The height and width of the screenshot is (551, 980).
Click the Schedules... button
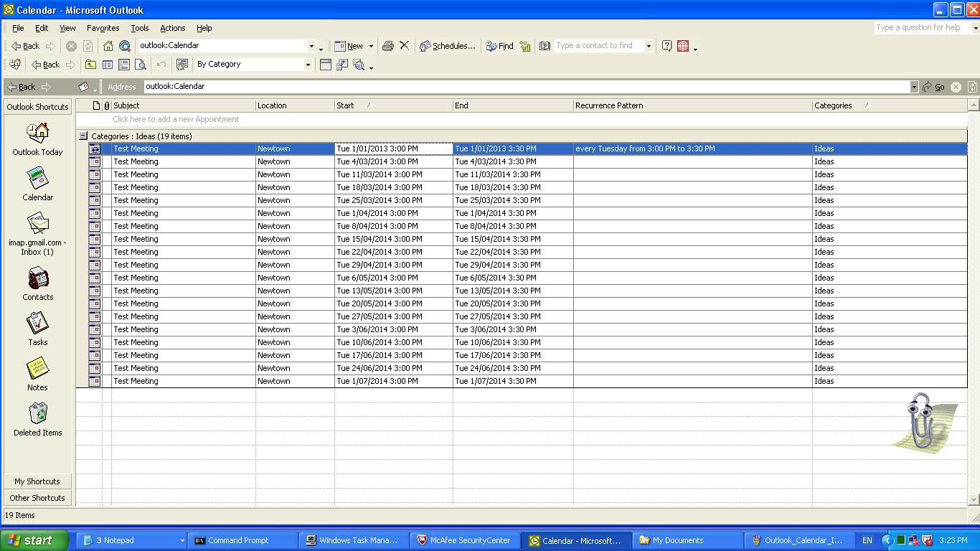click(448, 46)
